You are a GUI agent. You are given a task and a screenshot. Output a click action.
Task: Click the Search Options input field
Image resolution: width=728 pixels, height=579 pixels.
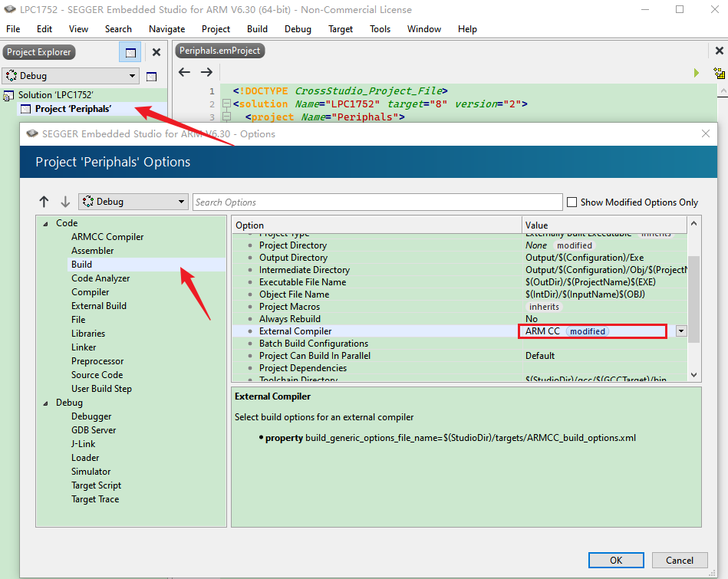click(x=376, y=202)
